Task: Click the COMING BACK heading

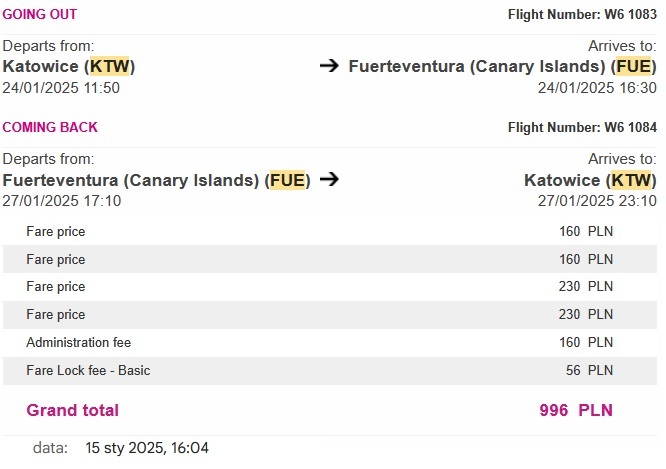Action: click(x=50, y=127)
